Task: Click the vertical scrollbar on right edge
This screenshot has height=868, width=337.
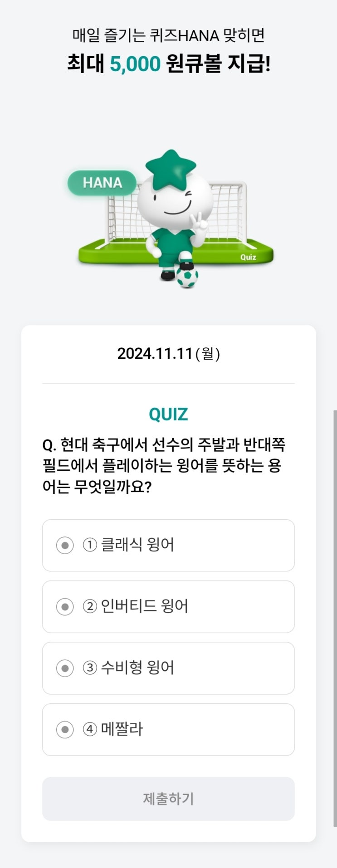Action: [x=335, y=617]
